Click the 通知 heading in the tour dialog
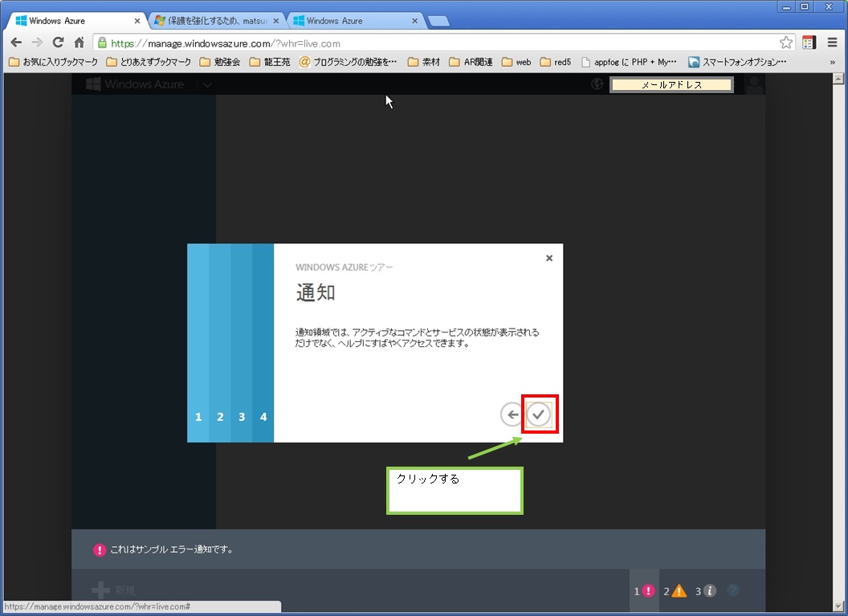The image size is (848, 616). click(x=316, y=292)
